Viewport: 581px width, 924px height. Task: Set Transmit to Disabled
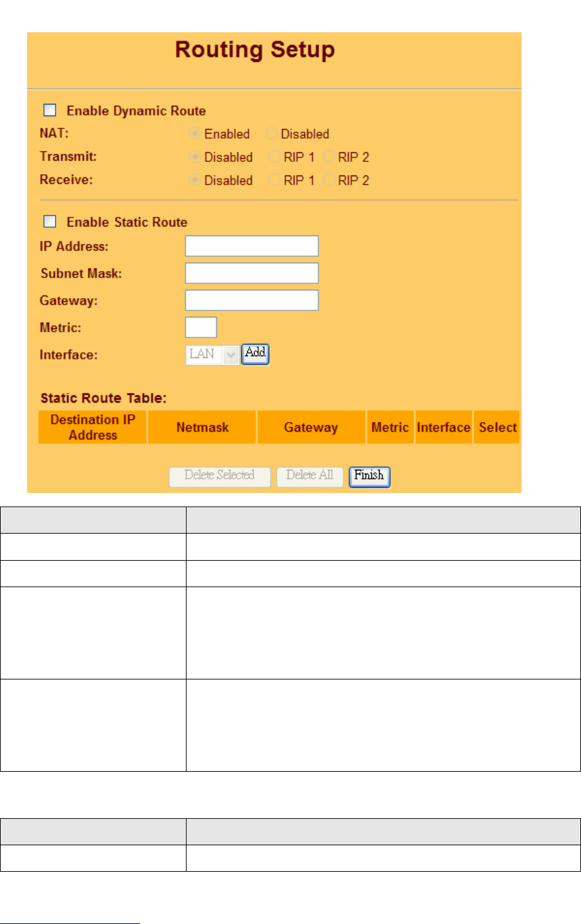[195, 157]
